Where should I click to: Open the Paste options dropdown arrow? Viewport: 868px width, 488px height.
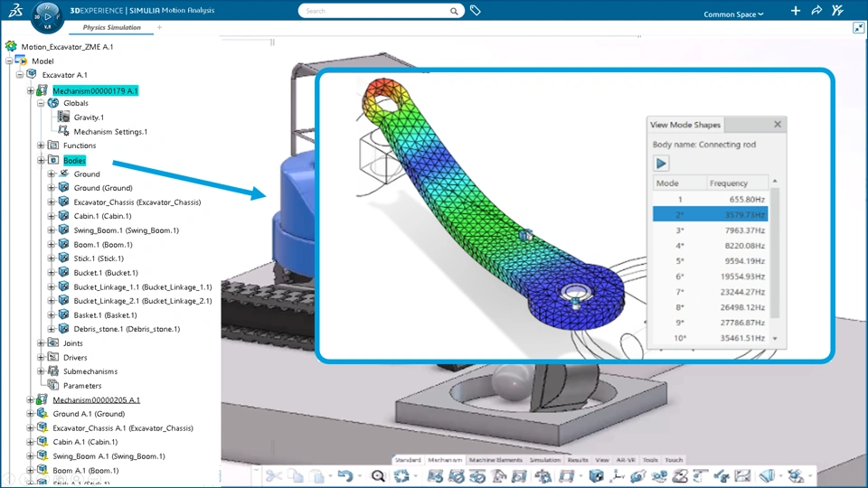[x=331, y=476]
